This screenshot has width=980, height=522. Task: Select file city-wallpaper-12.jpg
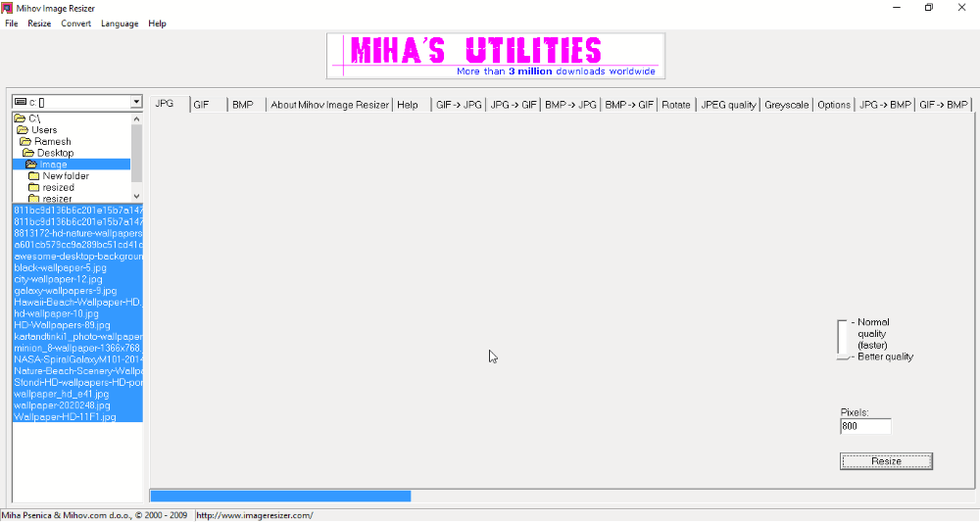(77, 279)
